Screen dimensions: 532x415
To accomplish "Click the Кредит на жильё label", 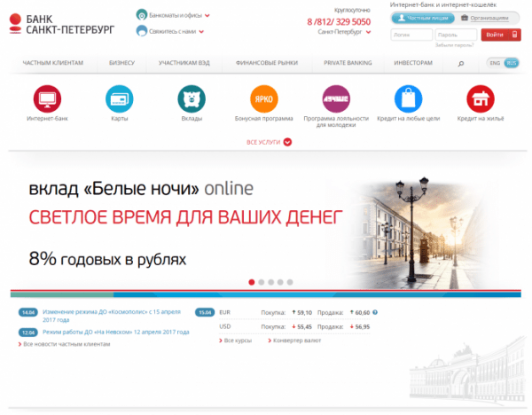I will click(481, 119).
